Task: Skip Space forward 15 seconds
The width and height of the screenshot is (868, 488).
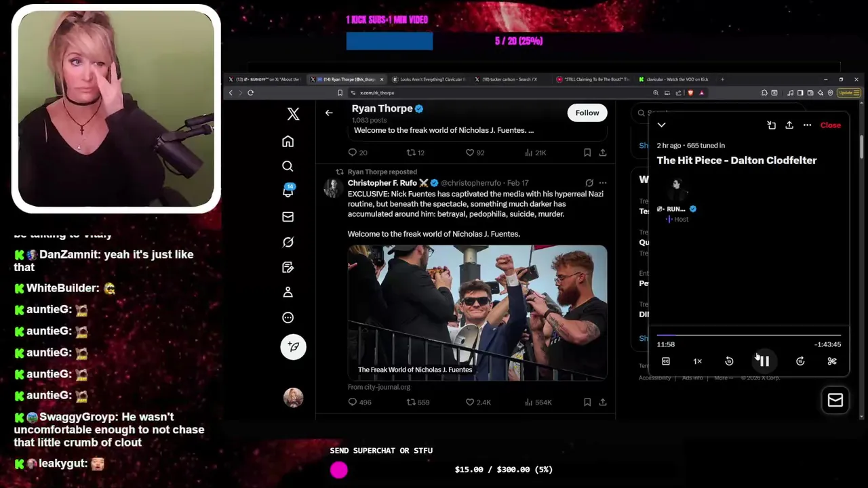Action: click(x=800, y=361)
